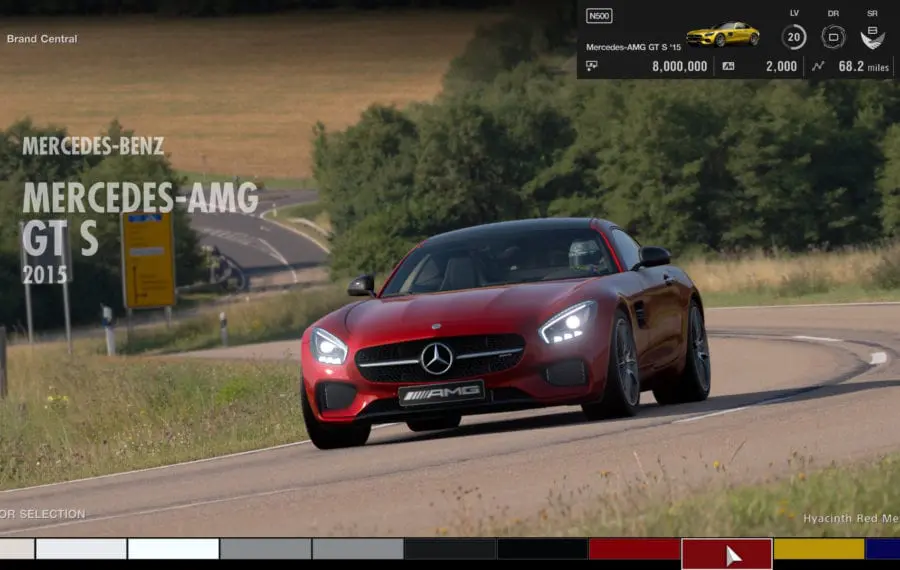This screenshot has width=900, height=570.
Task: Click the Mercedes-AMG GT S '15 car name
Action: (x=633, y=47)
